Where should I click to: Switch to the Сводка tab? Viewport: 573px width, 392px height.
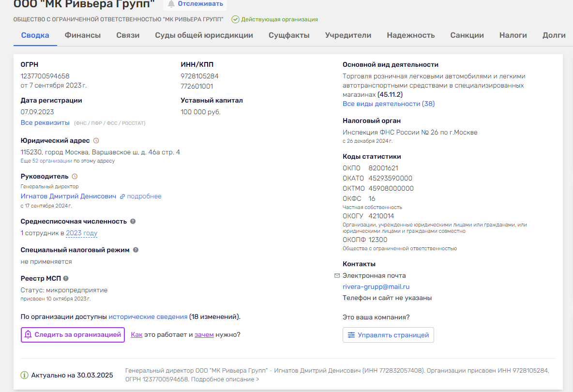click(35, 35)
